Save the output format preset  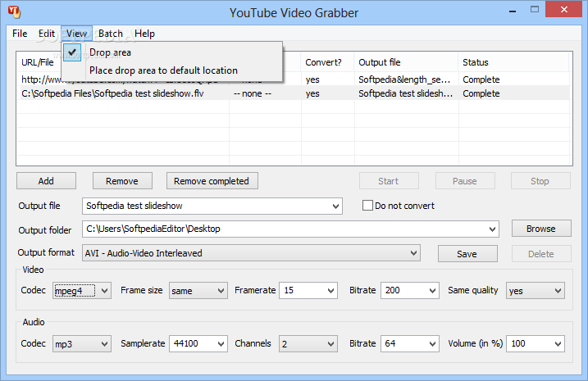pos(467,254)
